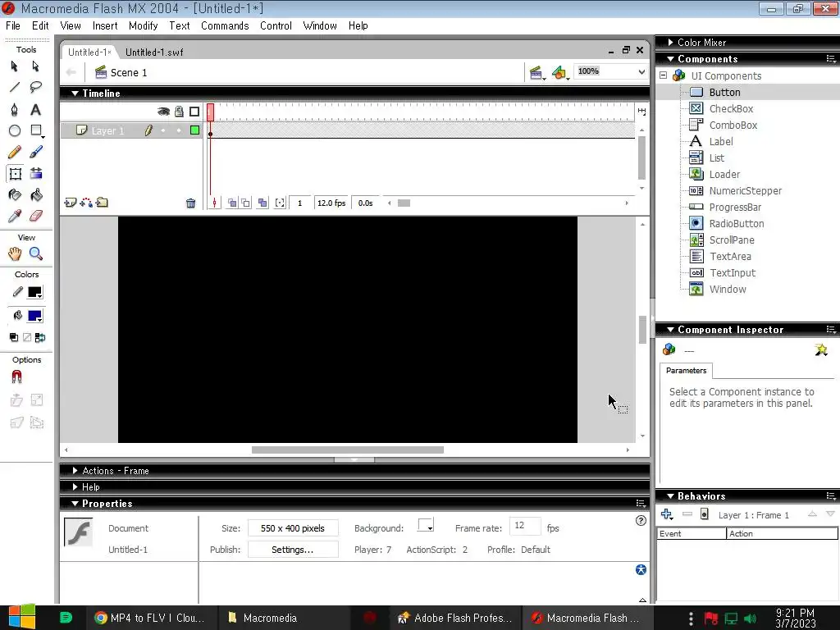Screen dimensions: 840x630
Task: Select the Button component
Action: pos(724,92)
